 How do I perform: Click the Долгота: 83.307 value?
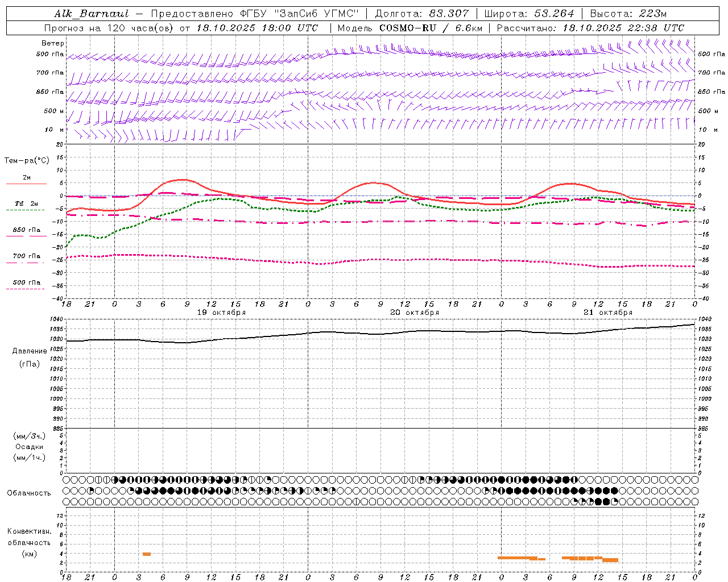422,14
